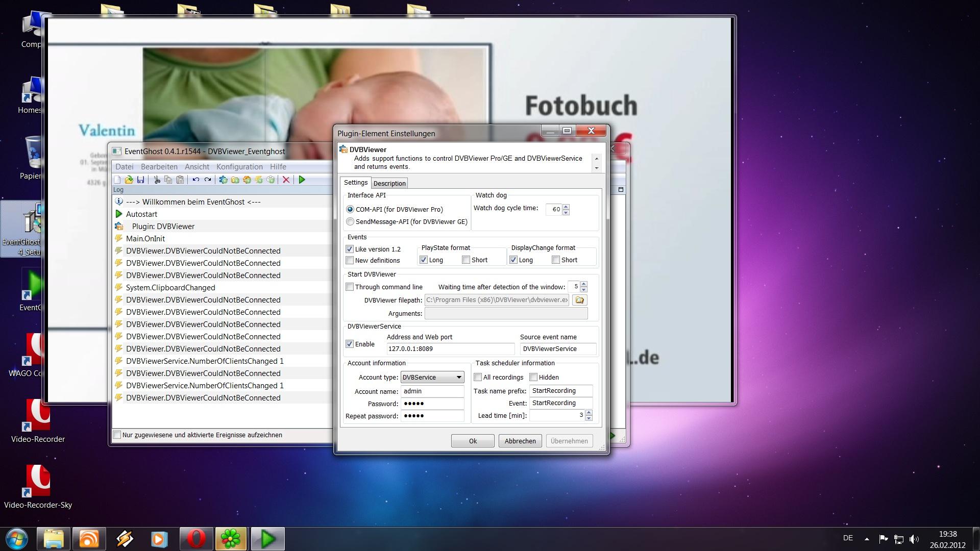Click the New file icon in EventGhost toolbar
The width and height of the screenshot is (980, 551).
118,180
